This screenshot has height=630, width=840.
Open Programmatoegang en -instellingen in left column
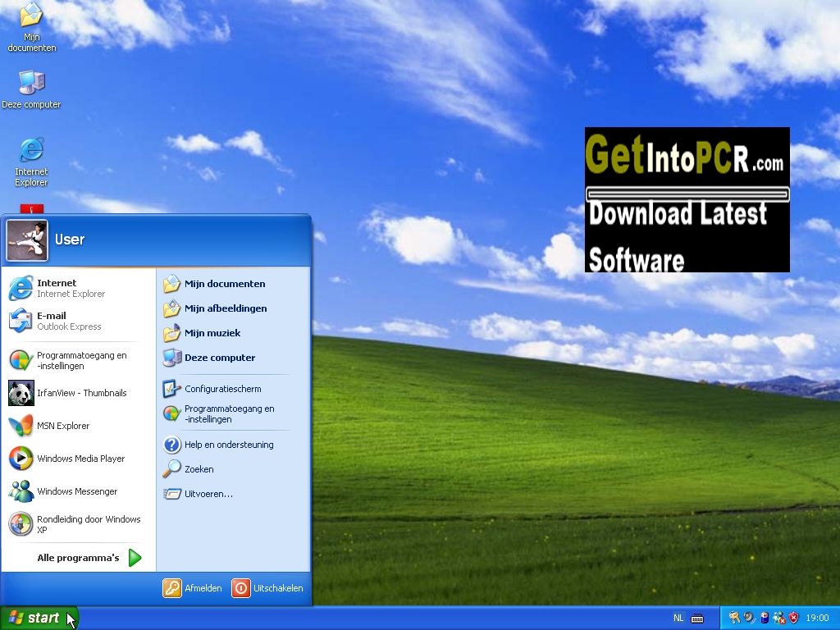[x=78, y=361]
